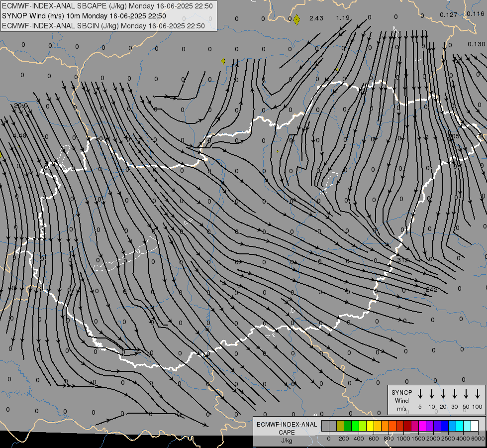
Task: Click the 1500 tick label in CAPE legend
Action: 418,439
